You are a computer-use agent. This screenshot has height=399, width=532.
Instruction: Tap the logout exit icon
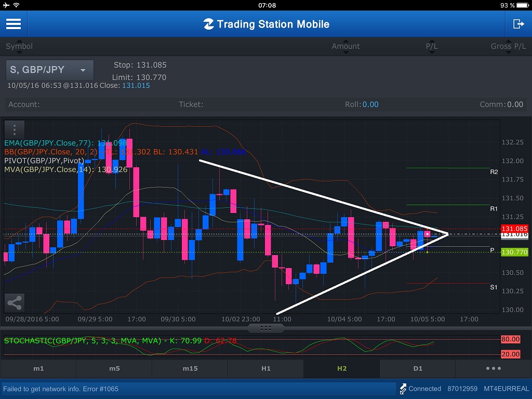pyautogui.click(x=518, y=24)
